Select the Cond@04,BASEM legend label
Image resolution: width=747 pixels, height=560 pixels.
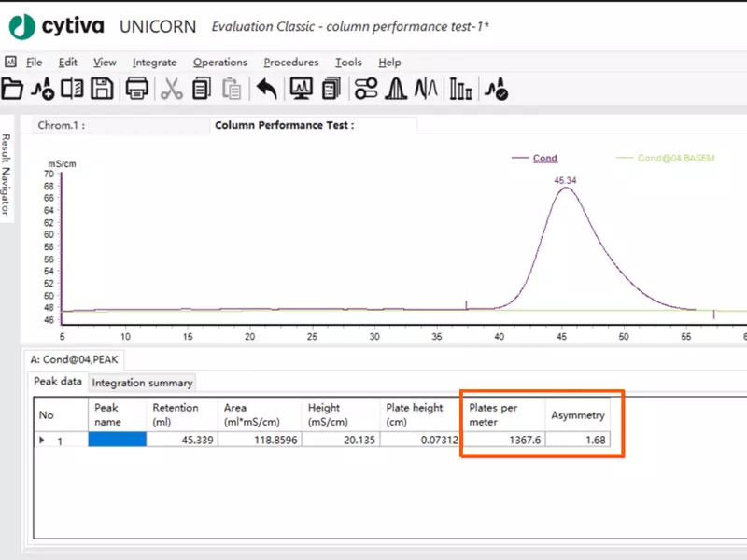click(x=675, y=158)
